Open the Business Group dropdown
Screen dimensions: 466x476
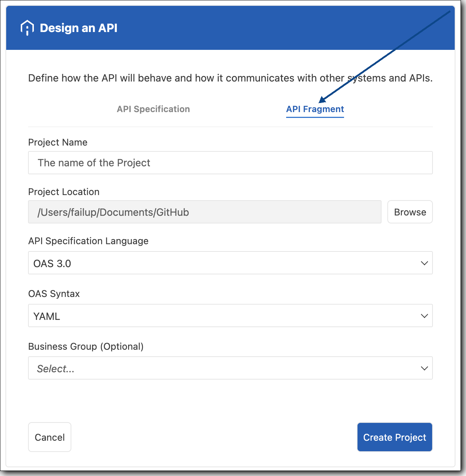click(x=230, y=368)
